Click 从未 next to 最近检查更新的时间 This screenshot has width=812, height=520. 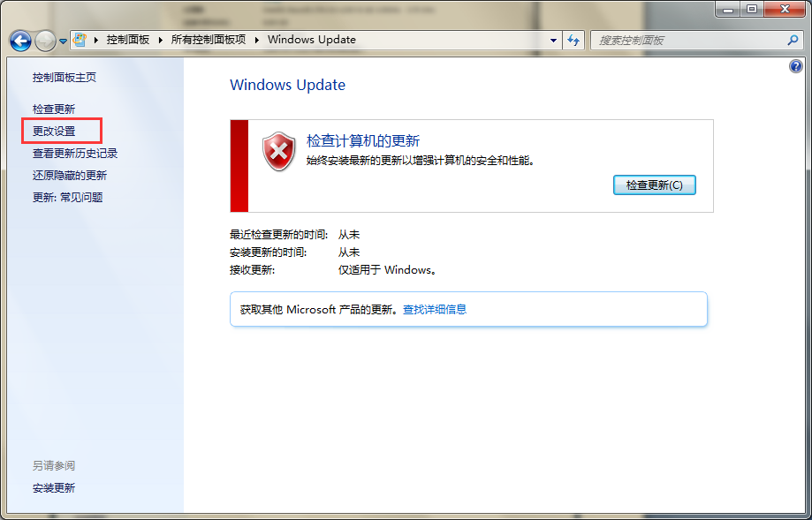click(x=349, y=235)
